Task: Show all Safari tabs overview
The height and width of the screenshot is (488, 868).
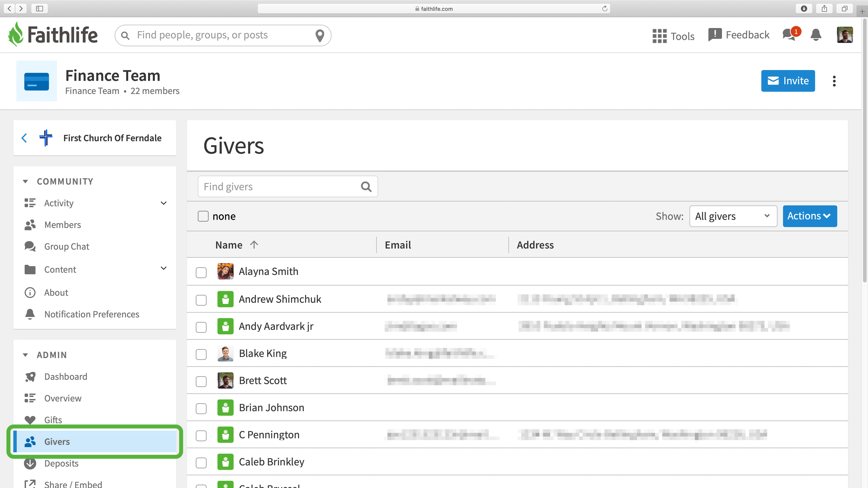Action: pyautogui.click(x=844, y=8)
